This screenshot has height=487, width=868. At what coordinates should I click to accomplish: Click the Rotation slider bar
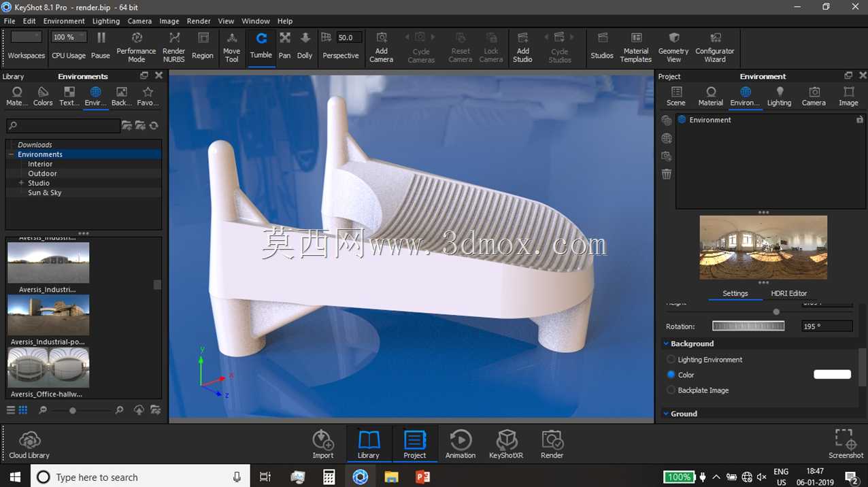click(748, 326)
